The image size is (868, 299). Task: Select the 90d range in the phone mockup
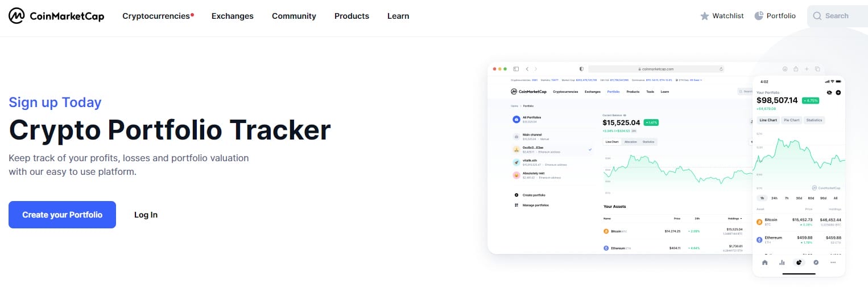click(x=823, y=198)
